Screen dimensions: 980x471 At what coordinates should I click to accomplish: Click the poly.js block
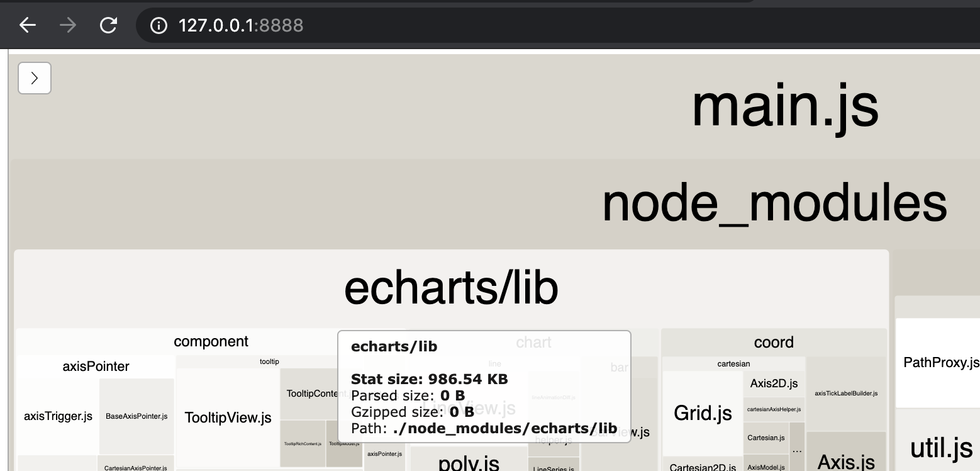[468, 462]
